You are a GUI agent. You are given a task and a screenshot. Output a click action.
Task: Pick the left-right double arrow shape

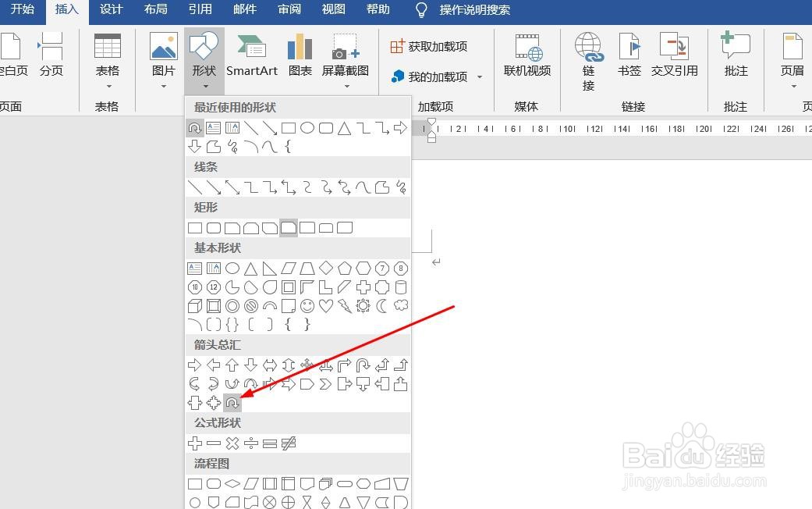coord(270,365)
